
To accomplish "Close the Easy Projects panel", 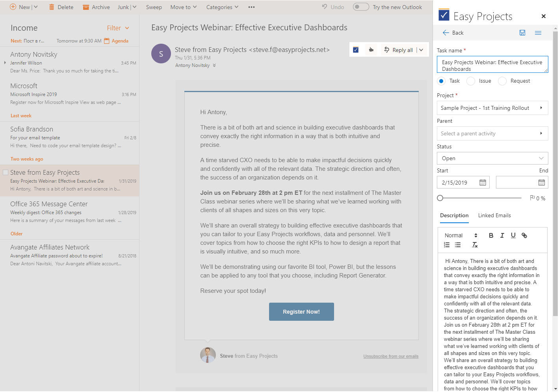I will (544, 16).
